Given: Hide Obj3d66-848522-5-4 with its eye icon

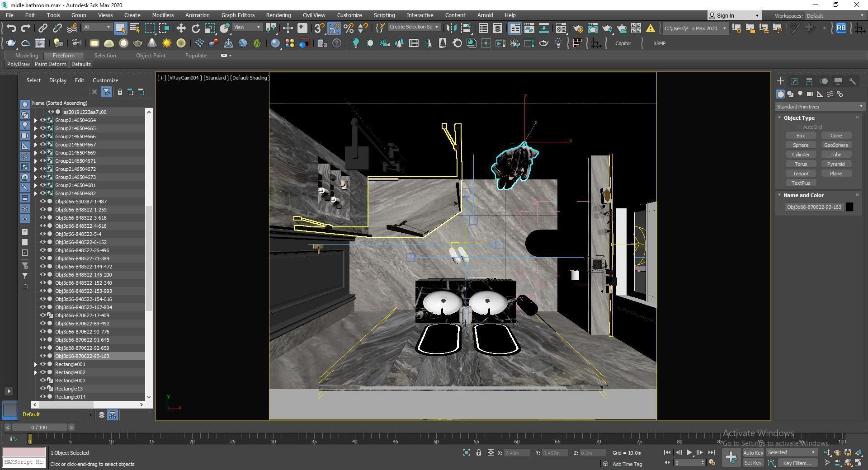Looking at the screenshot, I should click(x=43, y=234).
